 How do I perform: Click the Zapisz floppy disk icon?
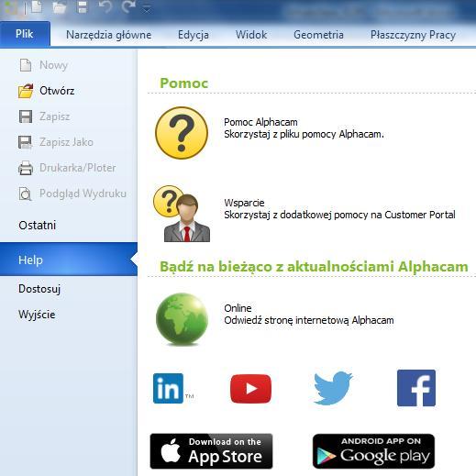(x=26, y=116)
